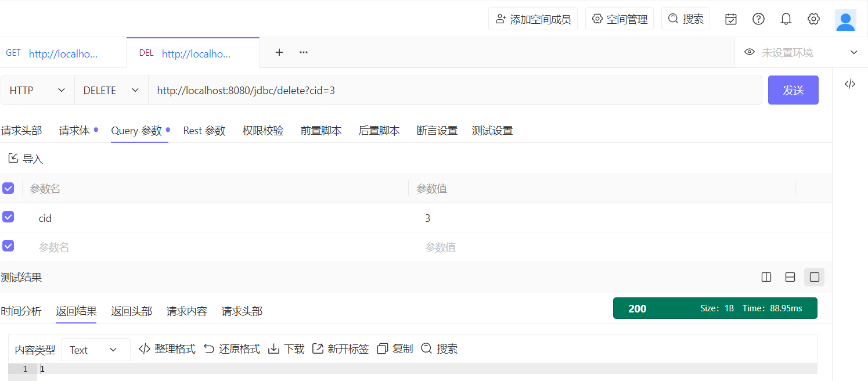Screen dimensions: 868x381
Task: Click 新开标签 open in new tab icon
Action: coord(318,348)
